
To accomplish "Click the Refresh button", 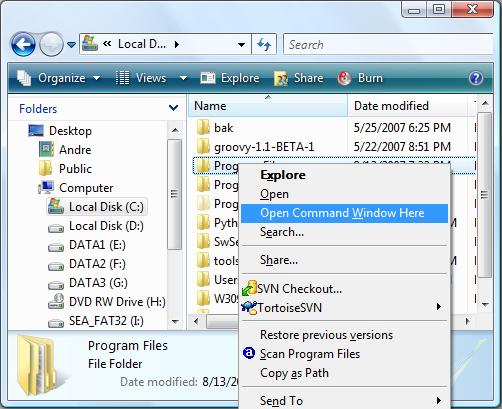I will point(264,44).
